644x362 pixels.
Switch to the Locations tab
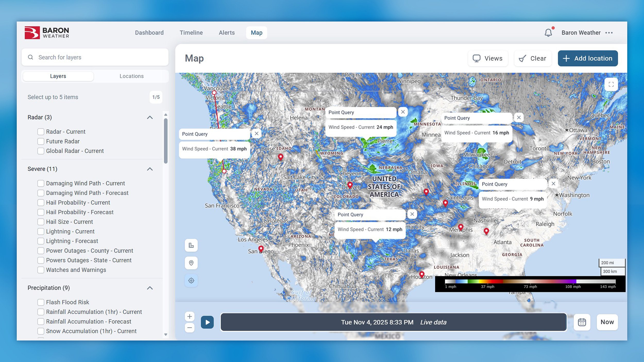131,76
